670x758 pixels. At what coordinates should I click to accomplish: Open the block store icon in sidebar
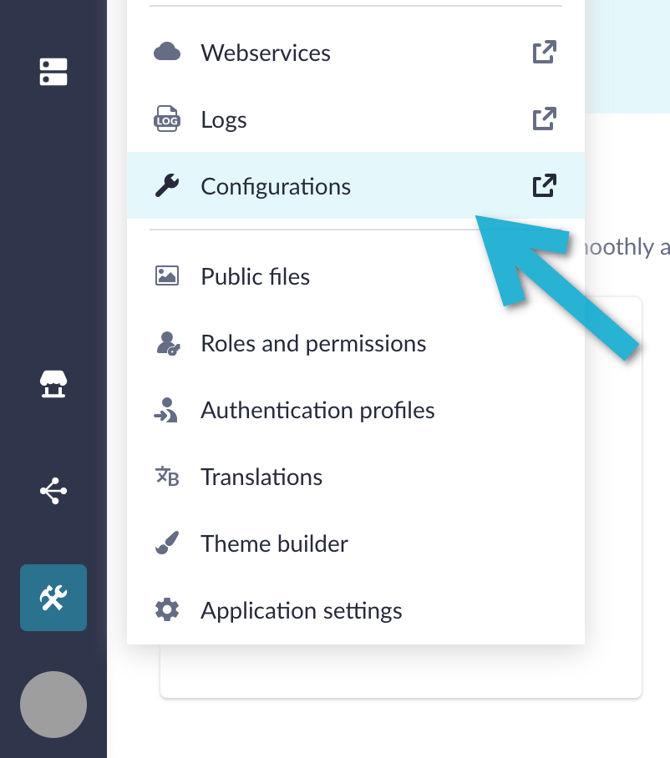pyautogui.click(x=53, y=384)
